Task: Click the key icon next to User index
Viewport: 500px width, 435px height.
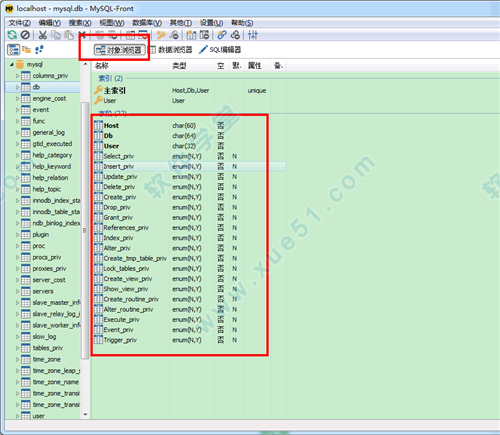Action: click(98, 100)
